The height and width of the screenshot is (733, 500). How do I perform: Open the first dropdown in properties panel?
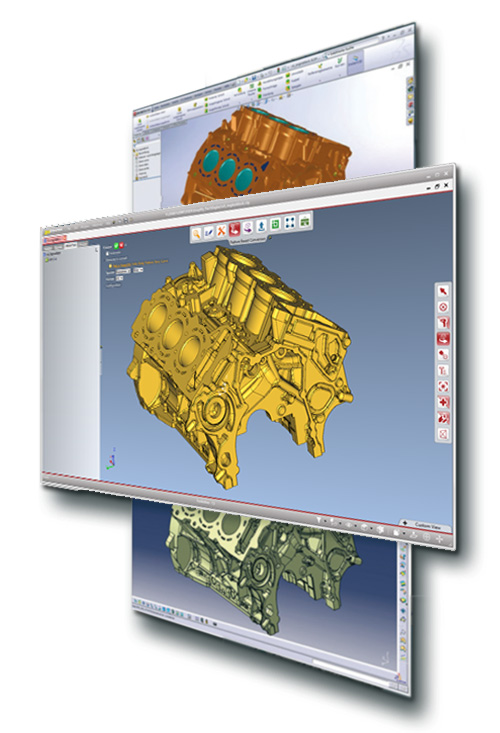123,271
